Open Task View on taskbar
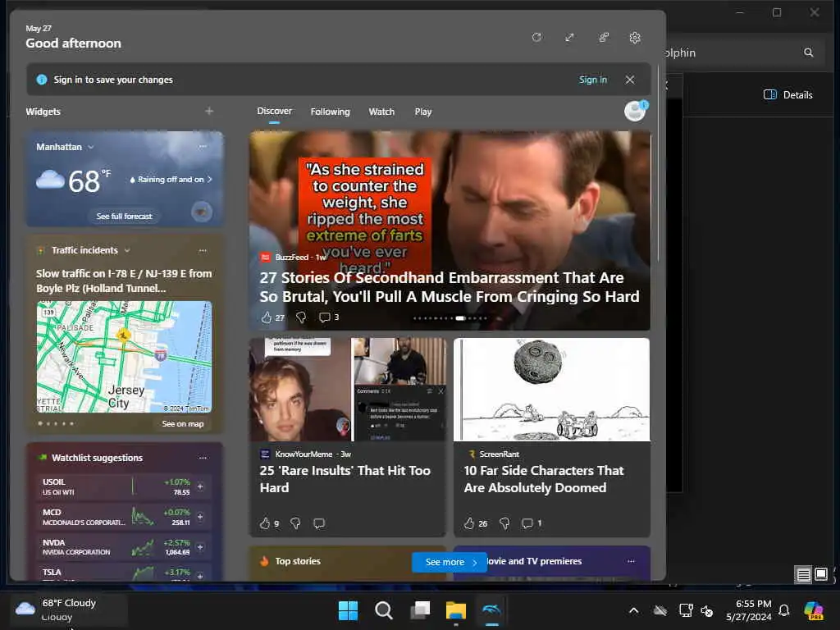 tap(420, 610)
